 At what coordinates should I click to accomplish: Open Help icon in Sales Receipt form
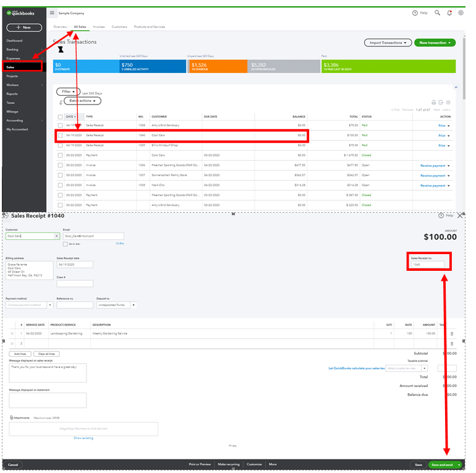[441, 216]
